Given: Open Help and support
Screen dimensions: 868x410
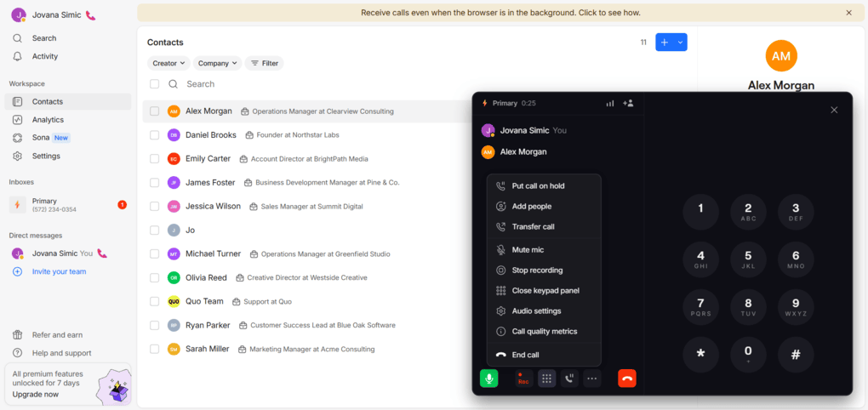Looking at the screenshot, I should click(61, 353).
